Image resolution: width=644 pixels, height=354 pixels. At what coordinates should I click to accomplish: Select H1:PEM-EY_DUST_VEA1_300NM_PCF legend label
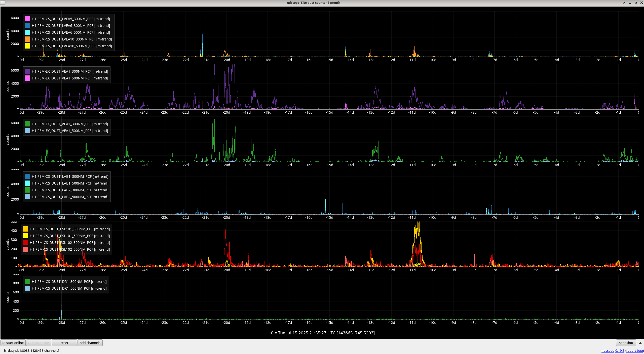pyautogui.click(x=70, y=124)
